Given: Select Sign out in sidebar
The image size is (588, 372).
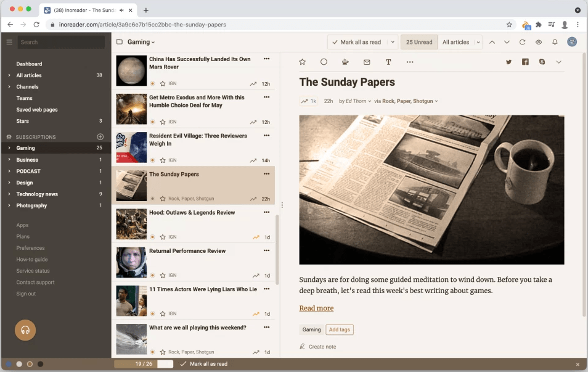Looking at the screenshot, I should coord(26,294).
